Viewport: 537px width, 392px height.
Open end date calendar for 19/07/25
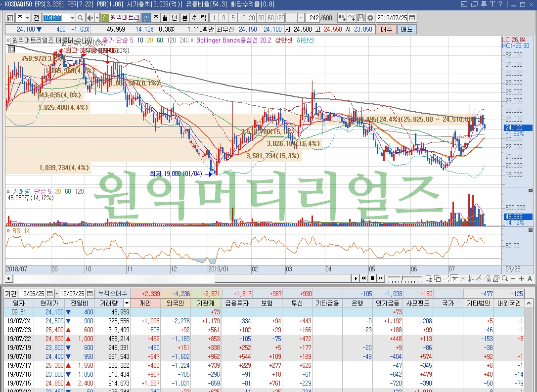tap(89, 294)
